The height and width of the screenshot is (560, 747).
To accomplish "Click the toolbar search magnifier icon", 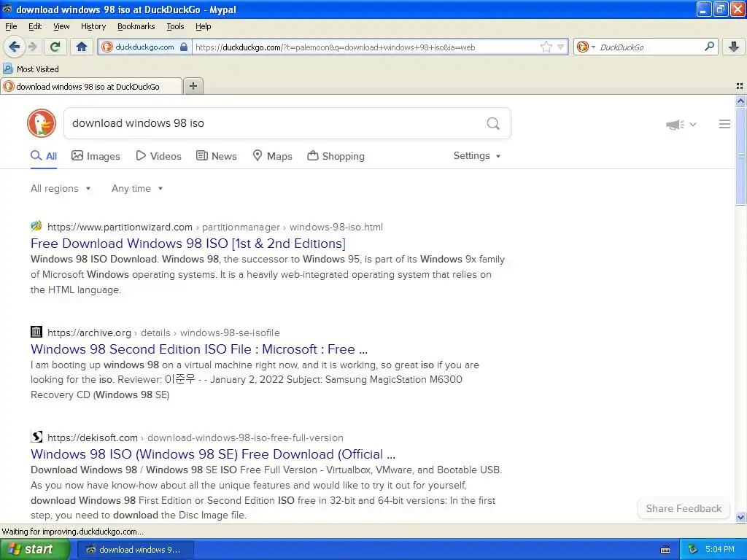I will point(709,47).
